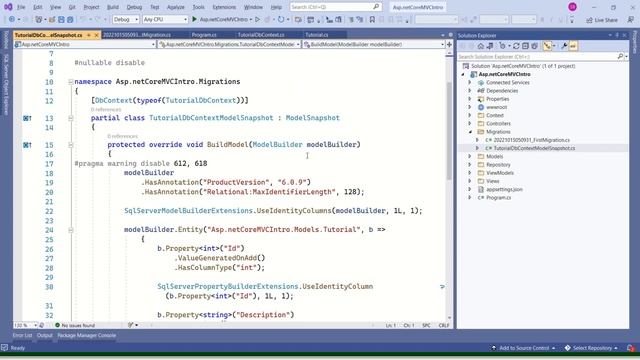The height and width of the screenshot is (360, 640).
Task: Click Solution Explorer Sync/Refresh icon
Action: (516, 46)
